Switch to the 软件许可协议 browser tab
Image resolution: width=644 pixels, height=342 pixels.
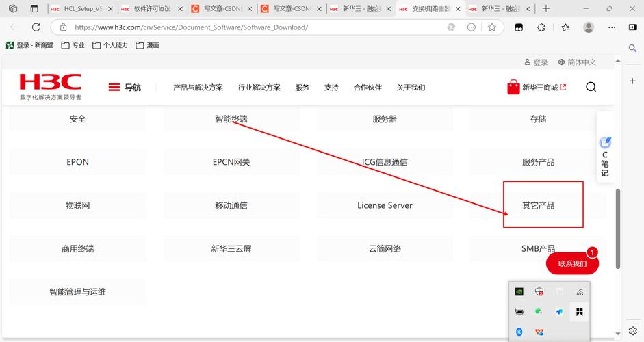coord(151,9)
